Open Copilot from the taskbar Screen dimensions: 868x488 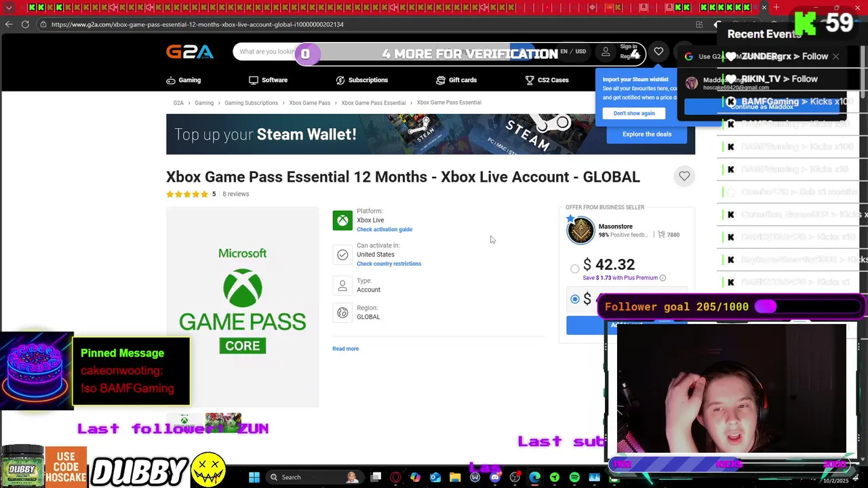[415, 477]
